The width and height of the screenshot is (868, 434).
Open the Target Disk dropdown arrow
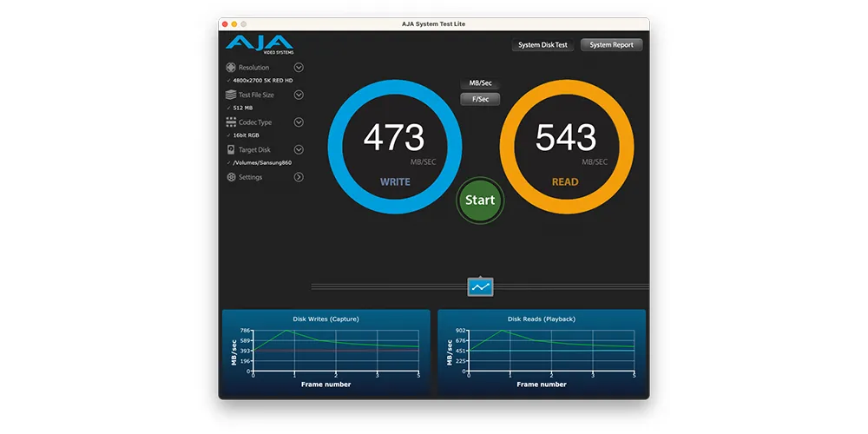pos(299,150)
